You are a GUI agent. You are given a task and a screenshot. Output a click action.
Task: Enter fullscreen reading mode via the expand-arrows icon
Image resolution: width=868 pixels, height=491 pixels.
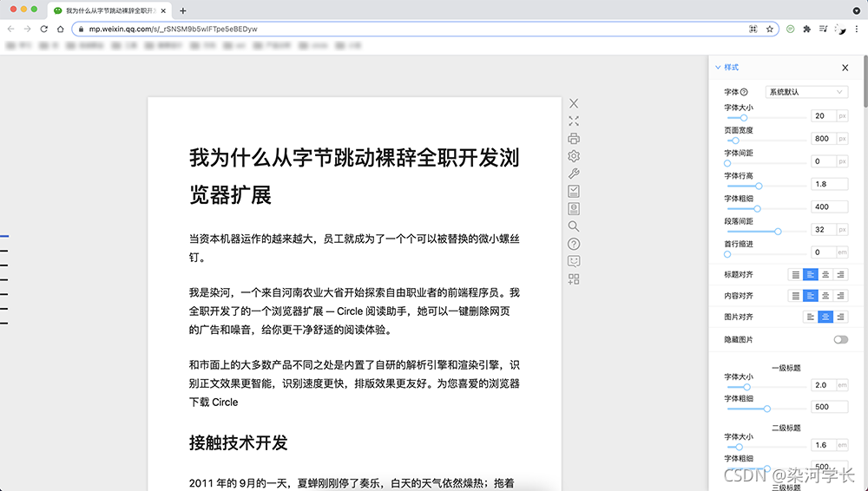click(574, 121)
